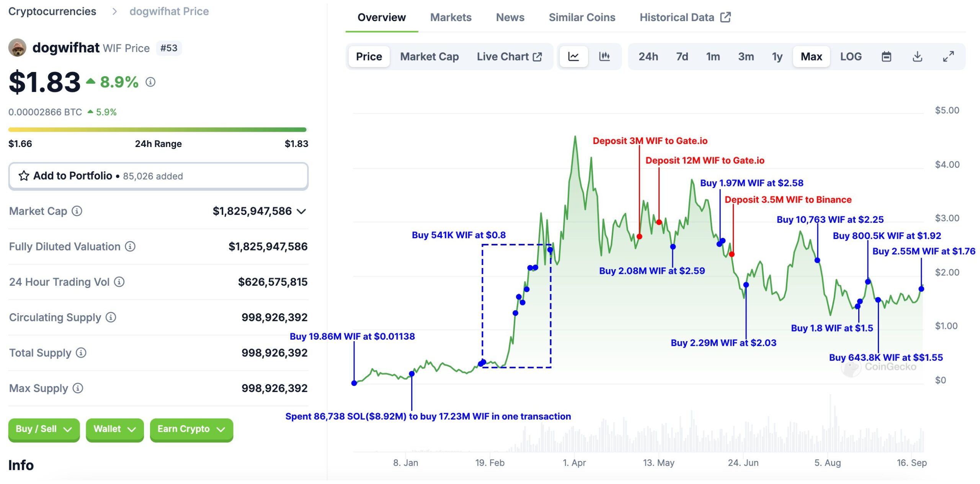Click the star icon in Add to Portfolio
The width and height of the screenshot is (980, 484).
tap(24, 176)
